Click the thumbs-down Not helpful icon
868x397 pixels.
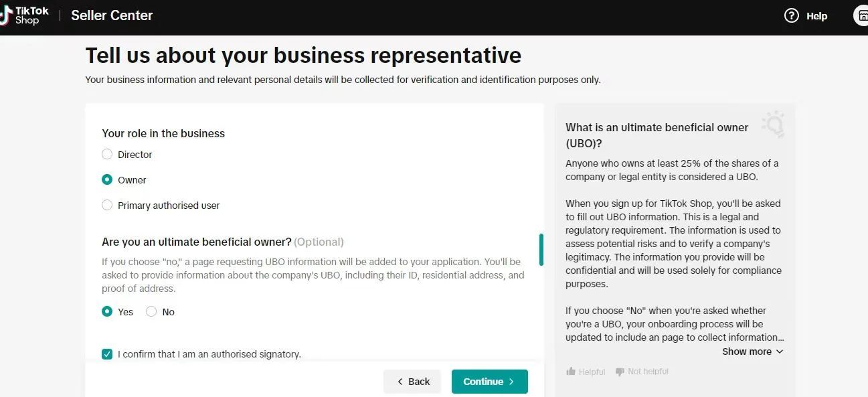click(620, 372)
